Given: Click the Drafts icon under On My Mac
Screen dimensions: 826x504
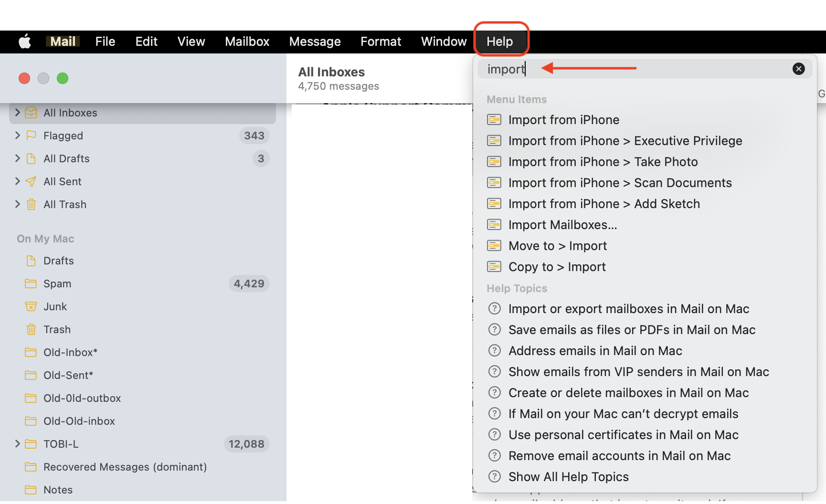Looking at the screenshot, I should click(x=31, y=261).
